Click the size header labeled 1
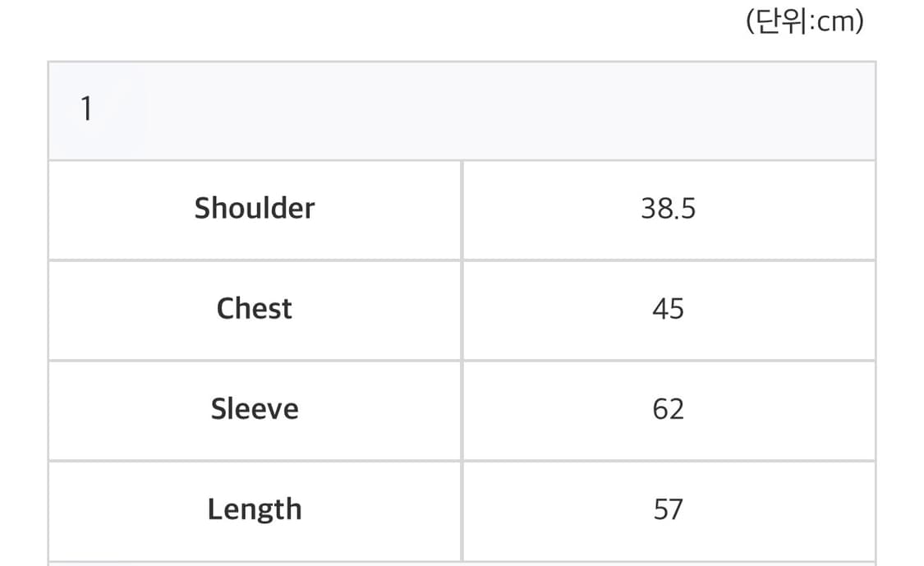Screen dimensions: 924x566 coord(86,110)
